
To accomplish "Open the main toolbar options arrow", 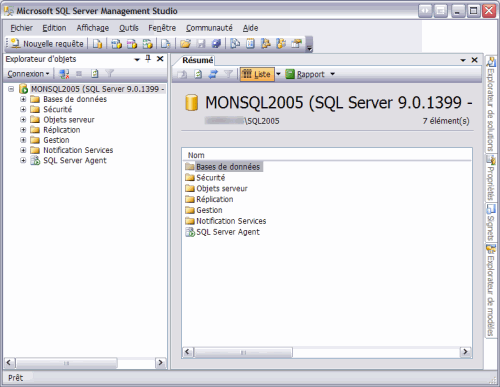I will [x=310, y=45].
